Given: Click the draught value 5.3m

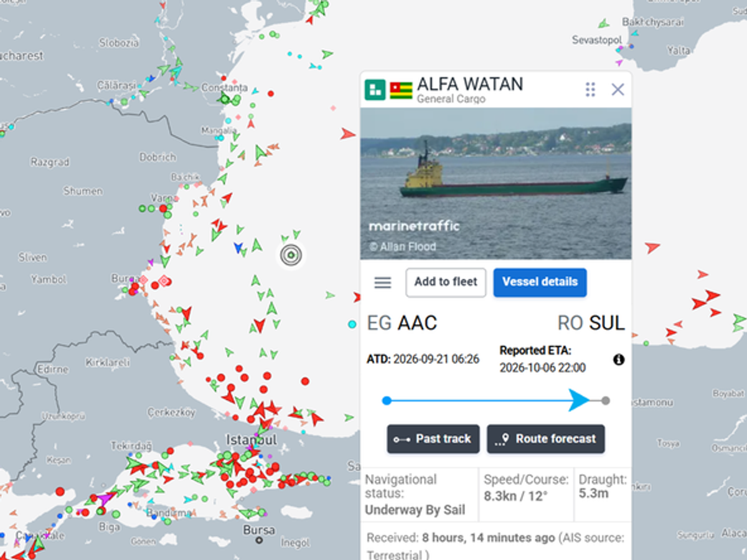Looking at the screenshot, I should (594, 494).
